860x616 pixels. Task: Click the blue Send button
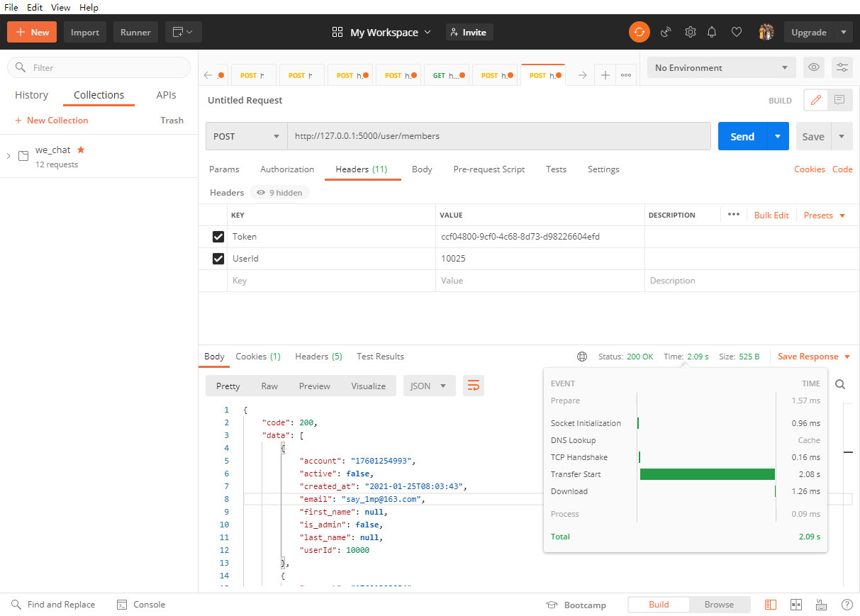742,136
